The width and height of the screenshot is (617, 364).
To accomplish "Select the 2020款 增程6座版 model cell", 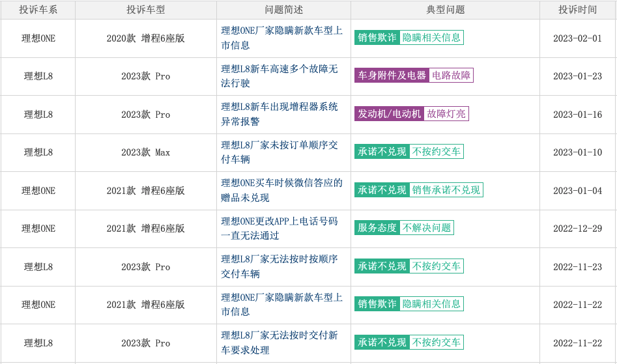I will pos(145,38).
